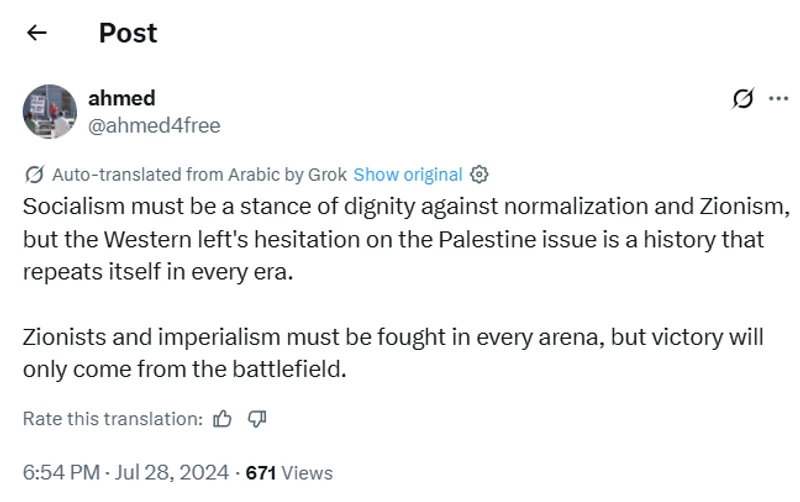The image size is (800, 502).
Task: Open translation settings gear icon
Action: pos(479,174)
